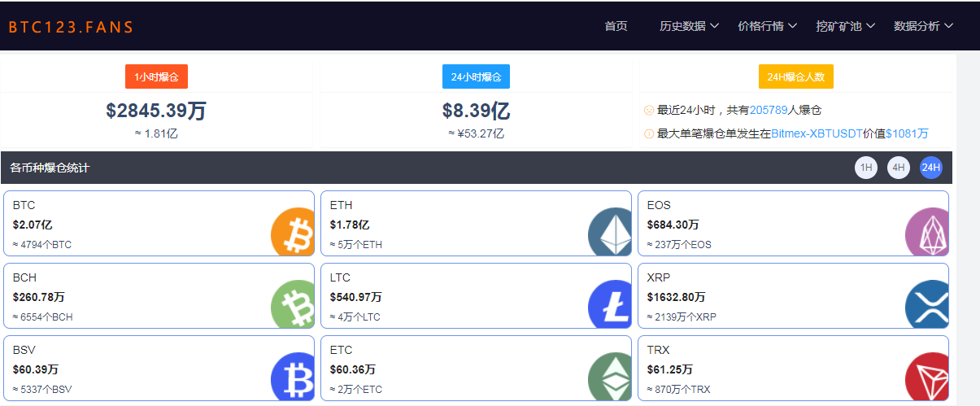Click the ≈ 2139万个XRP text
Image resolution: width=980 pixels, height=406 pixels.
(x=682, y=317)
